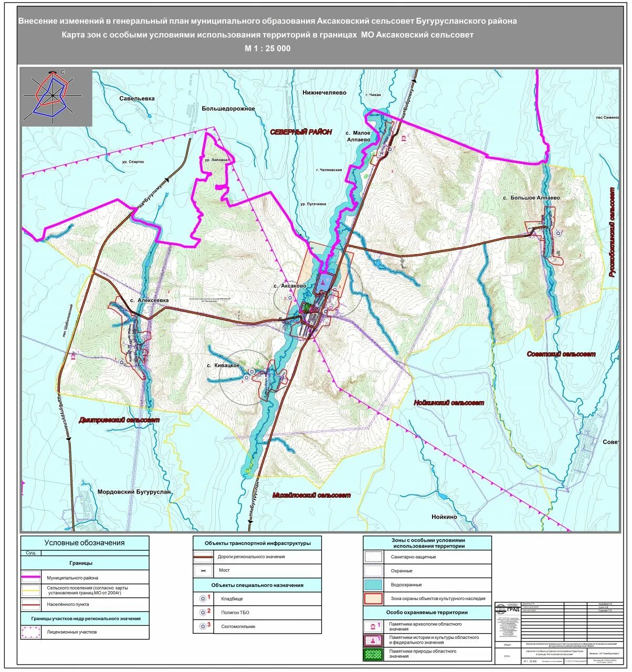
Task: Click the regional roads line symbol in legend
Action: point(204,556)
